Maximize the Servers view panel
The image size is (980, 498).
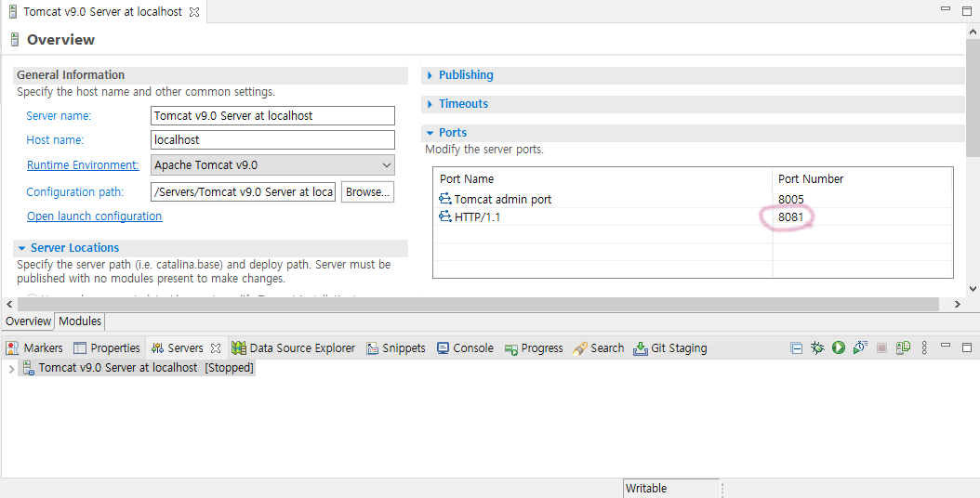[967, 347]
